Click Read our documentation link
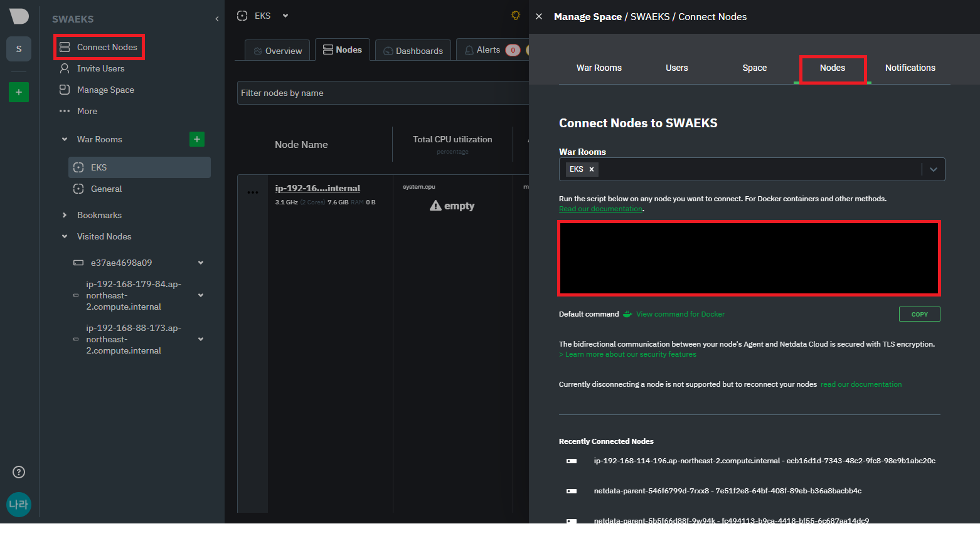 click(x=601, y=209)
